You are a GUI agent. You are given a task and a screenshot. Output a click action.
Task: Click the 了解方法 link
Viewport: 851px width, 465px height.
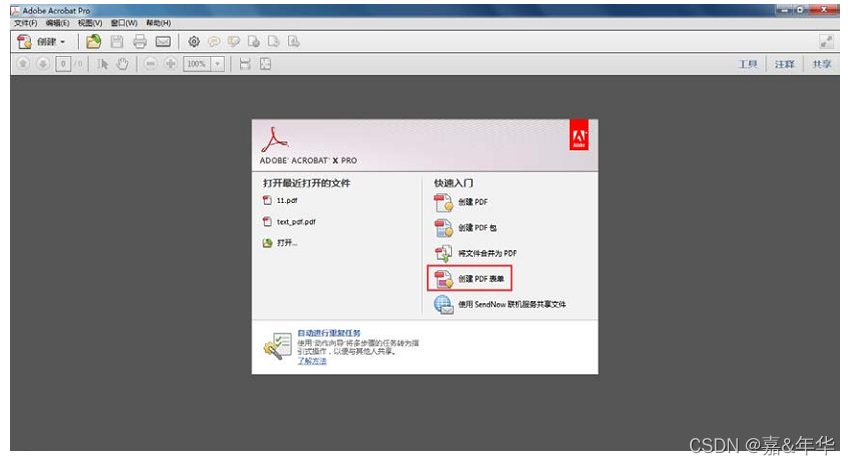[312, 361]
